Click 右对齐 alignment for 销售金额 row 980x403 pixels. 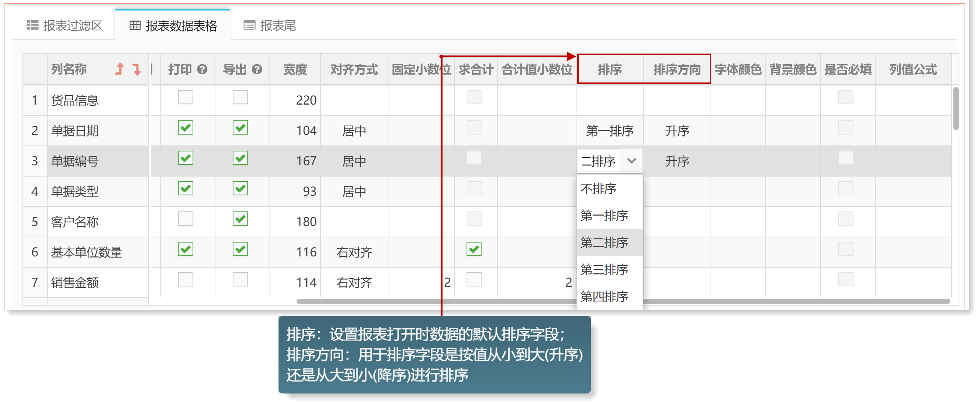coord(354,283)
